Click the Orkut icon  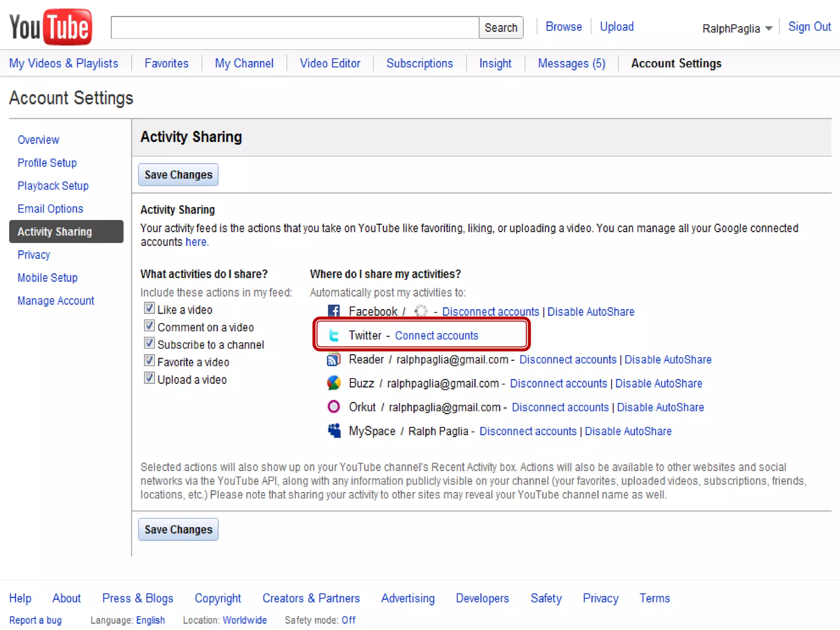pyautogui.click(x=334, y=407)
